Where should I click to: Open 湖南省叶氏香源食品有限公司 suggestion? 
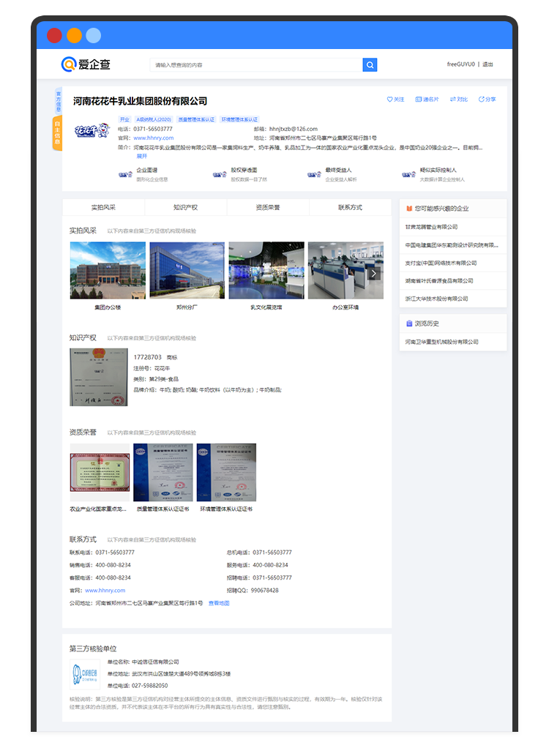[x=439, y=280]
